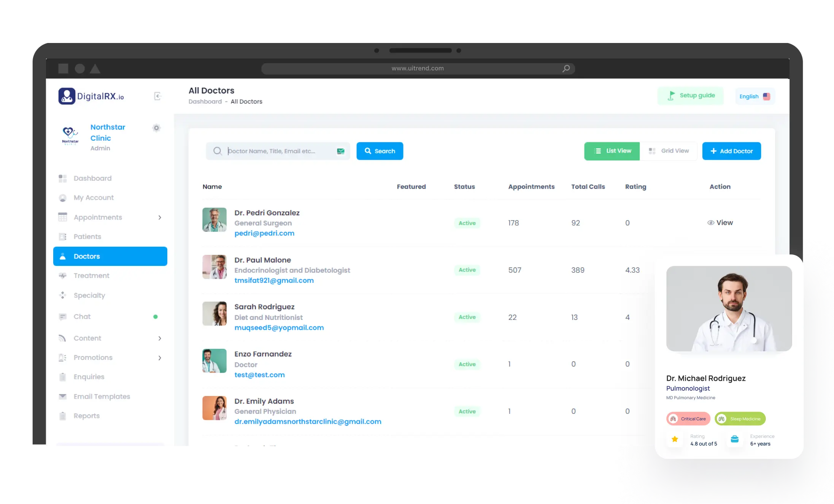This screenshot has width=834, height=504.
Task: Go to Email Templates menu item
Action: pyautogui.click(x=102, y=397)
